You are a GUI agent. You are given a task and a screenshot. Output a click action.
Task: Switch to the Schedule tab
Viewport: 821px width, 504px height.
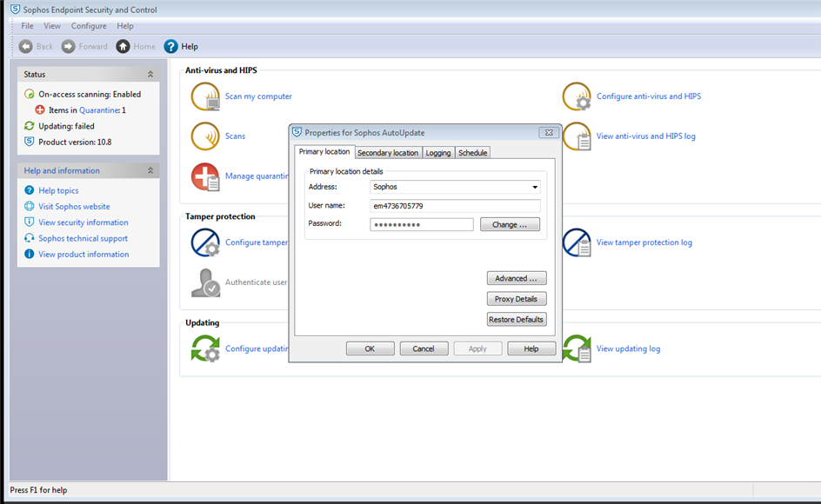pos(473,153)
